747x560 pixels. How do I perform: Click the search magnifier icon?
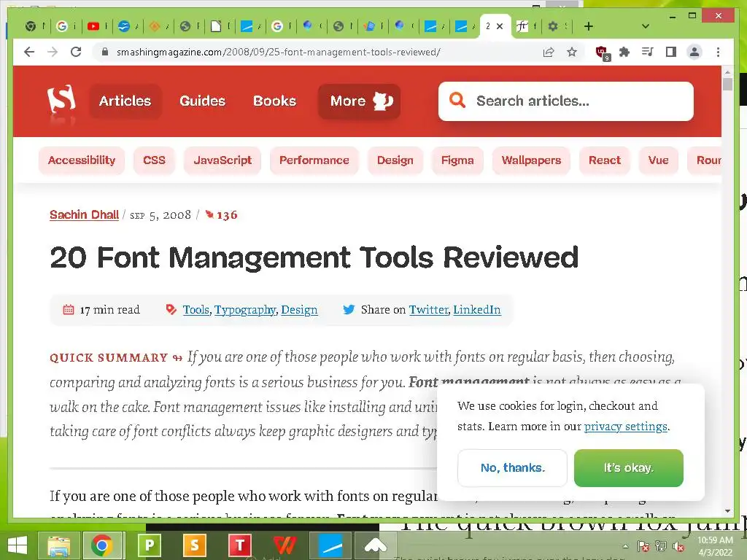coord(457,101)
